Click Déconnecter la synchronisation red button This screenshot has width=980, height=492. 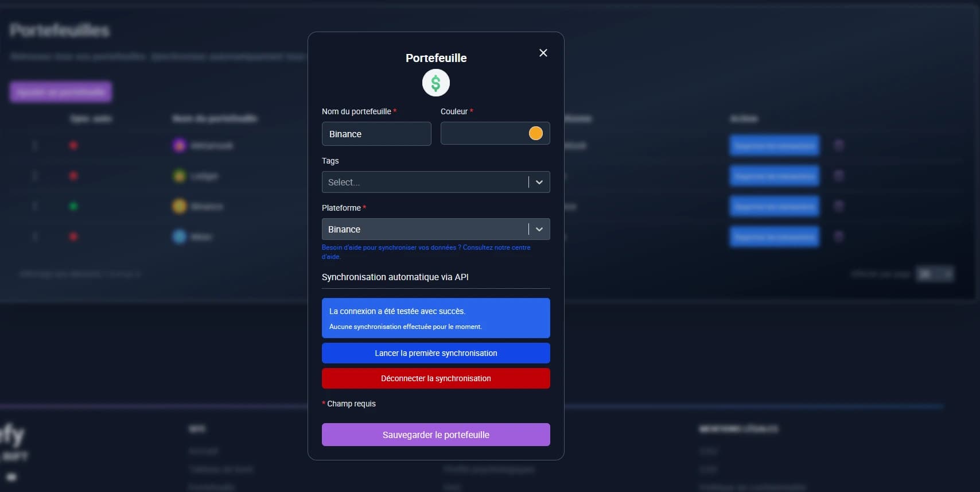click(435, 378)
